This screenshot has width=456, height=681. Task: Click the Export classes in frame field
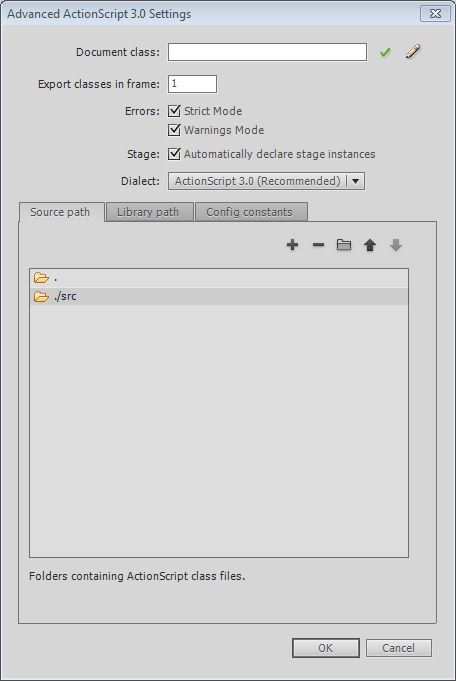[192, 84]
